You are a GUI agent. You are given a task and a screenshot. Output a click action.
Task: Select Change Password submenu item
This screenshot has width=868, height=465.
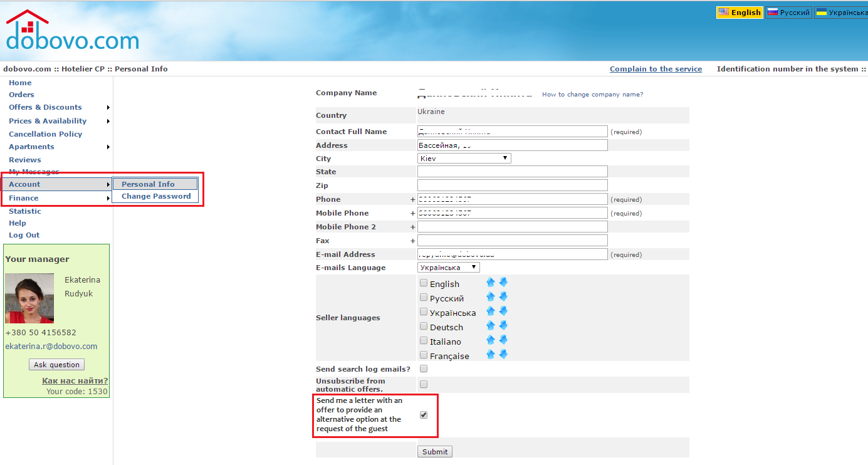(x=156, y=196)
